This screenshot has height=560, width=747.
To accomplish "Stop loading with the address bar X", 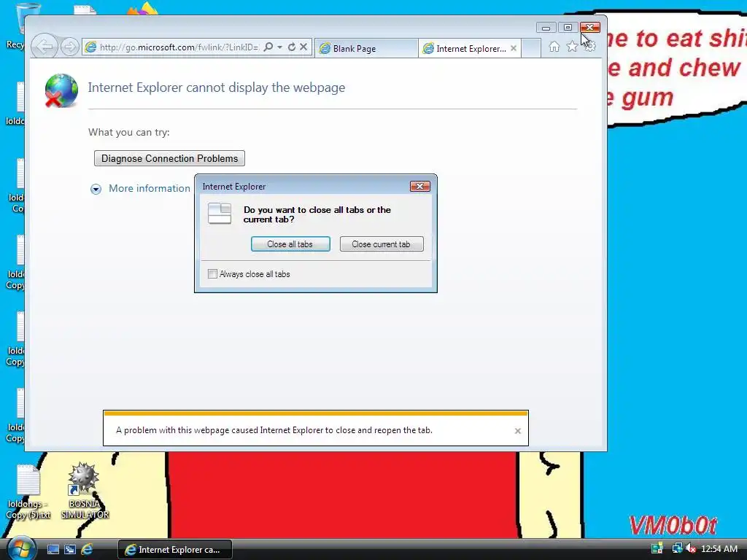I will [x=303, y=47].
